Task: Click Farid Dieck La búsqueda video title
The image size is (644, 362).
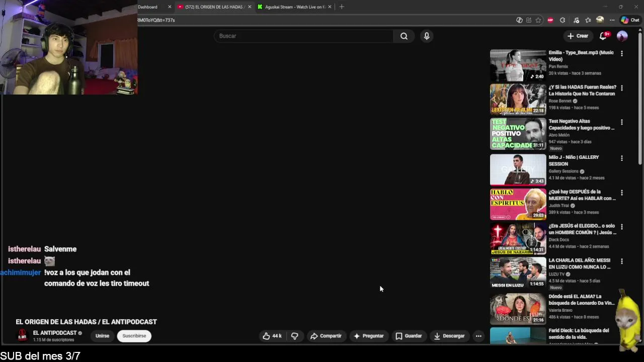Action: tap(579, 333)
